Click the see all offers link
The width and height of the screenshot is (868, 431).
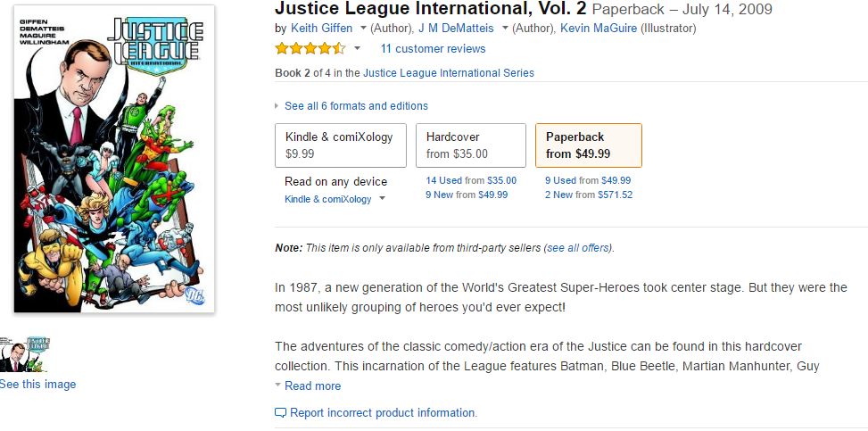click(578, 247)
